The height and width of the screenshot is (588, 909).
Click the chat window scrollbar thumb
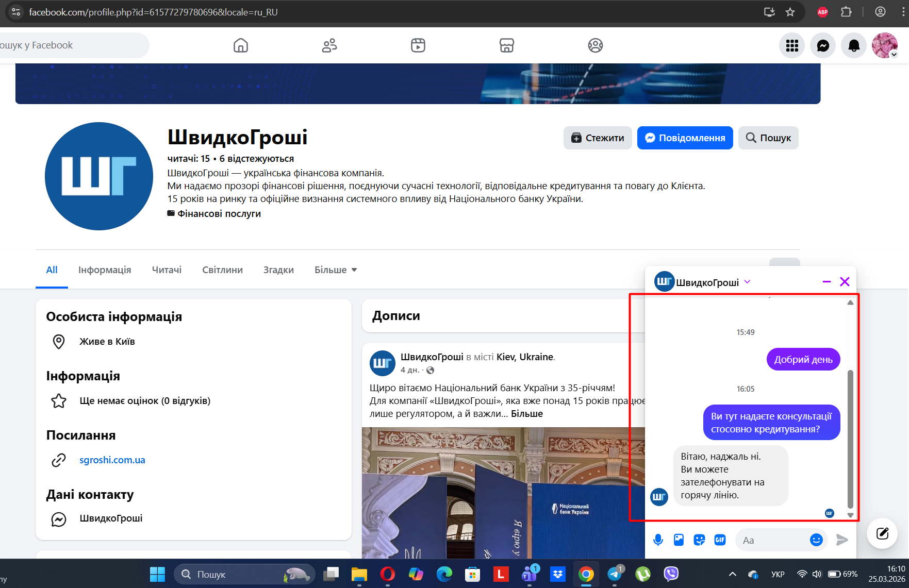click(850, 438)
